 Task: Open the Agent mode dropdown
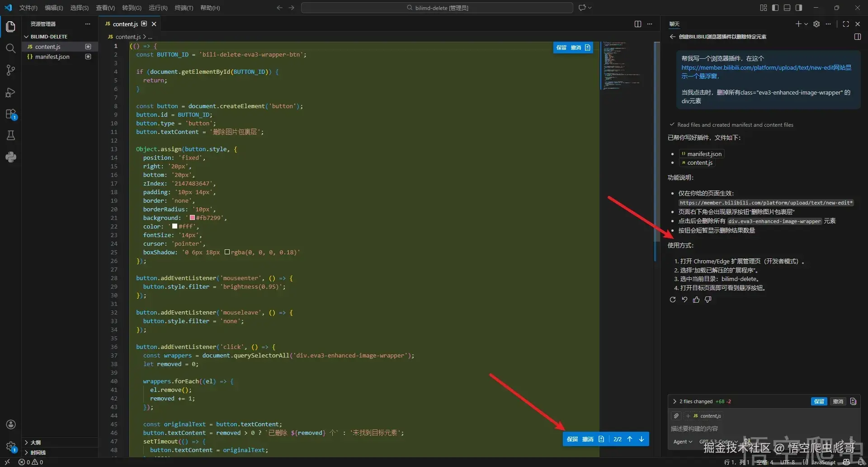[683, 442]
